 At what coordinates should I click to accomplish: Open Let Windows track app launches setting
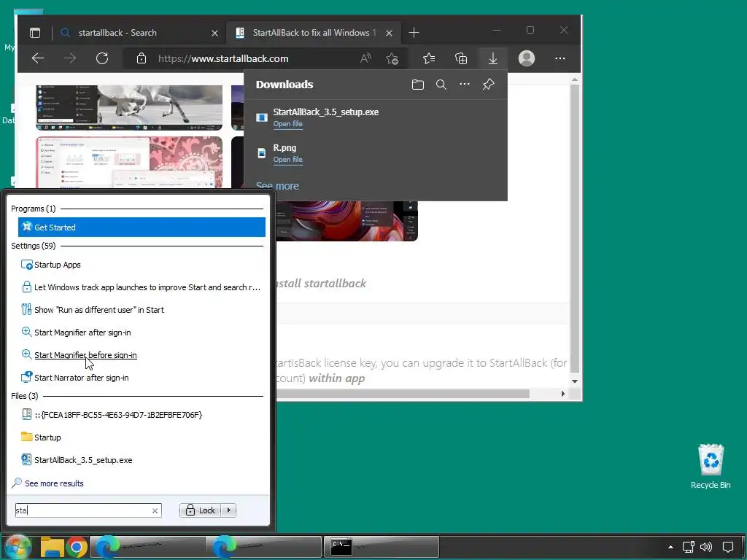[142, 287]
